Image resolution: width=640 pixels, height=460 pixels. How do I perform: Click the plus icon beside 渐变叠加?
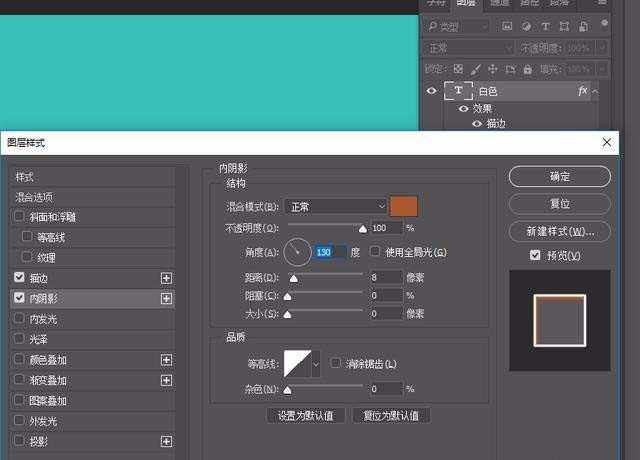click(167, 380)
